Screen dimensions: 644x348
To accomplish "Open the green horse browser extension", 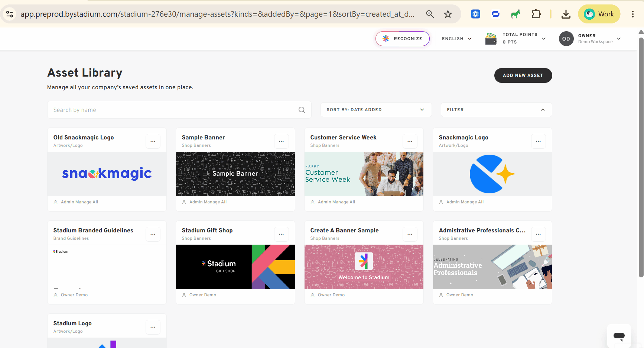I will (515, 14).
